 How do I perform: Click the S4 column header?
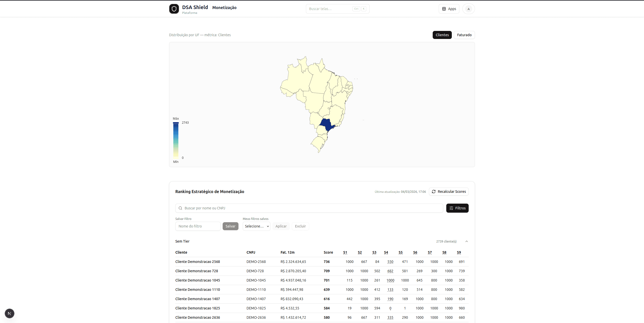386,252
